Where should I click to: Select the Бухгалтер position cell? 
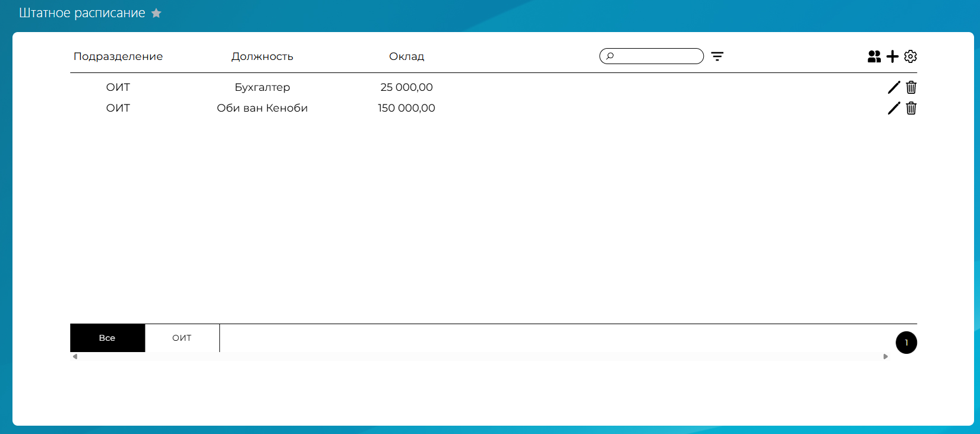tap(263, 87)
